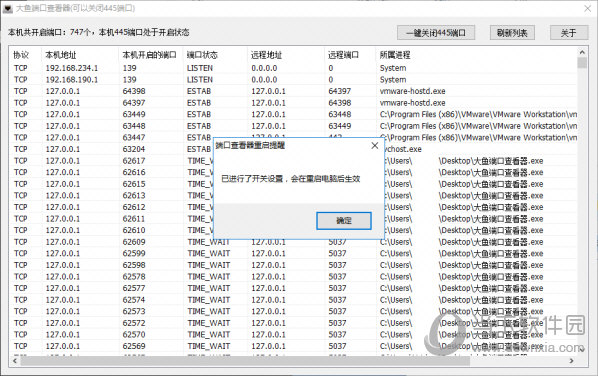Click the first System process entry
This screenshot has height=376, width=598.
coord(393,68)
